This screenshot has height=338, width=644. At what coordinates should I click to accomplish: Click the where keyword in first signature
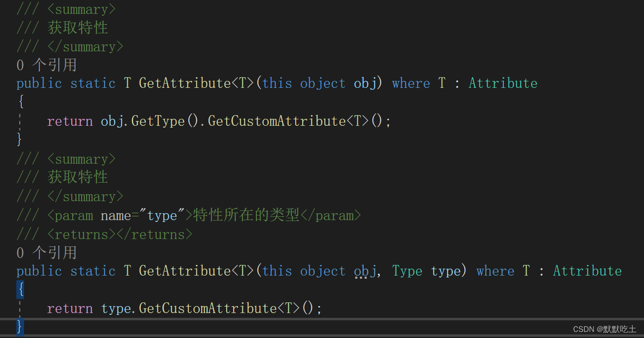[411, 83]
